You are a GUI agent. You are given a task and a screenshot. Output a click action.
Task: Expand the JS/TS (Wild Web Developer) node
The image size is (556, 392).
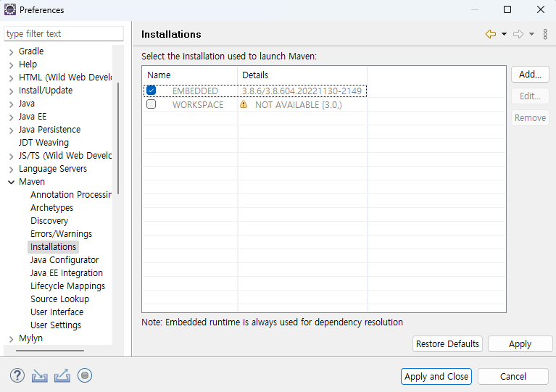[11, 157]
